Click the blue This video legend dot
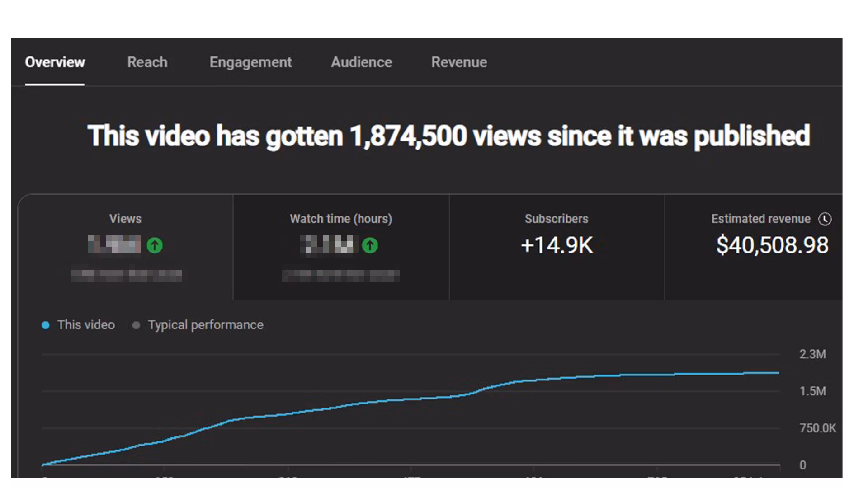 click(45, 325)
